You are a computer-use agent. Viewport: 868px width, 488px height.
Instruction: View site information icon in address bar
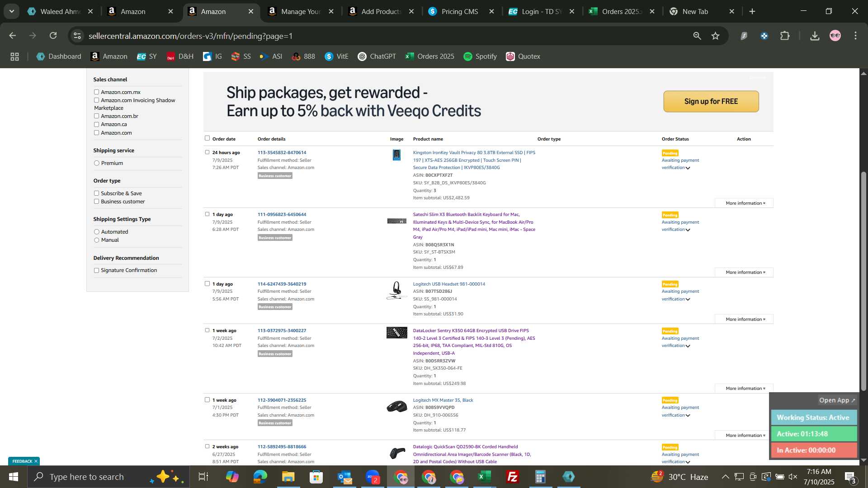[x=77, y=36]
